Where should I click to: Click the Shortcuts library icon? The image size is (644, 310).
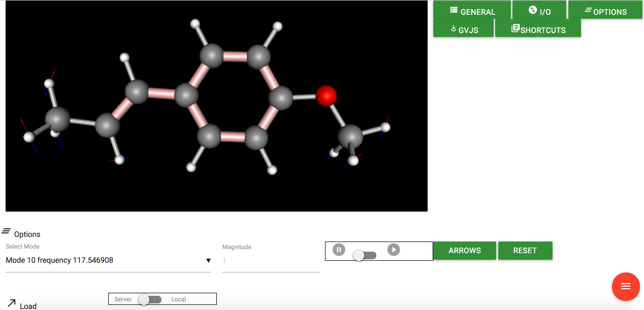click(x=515, y=28)
